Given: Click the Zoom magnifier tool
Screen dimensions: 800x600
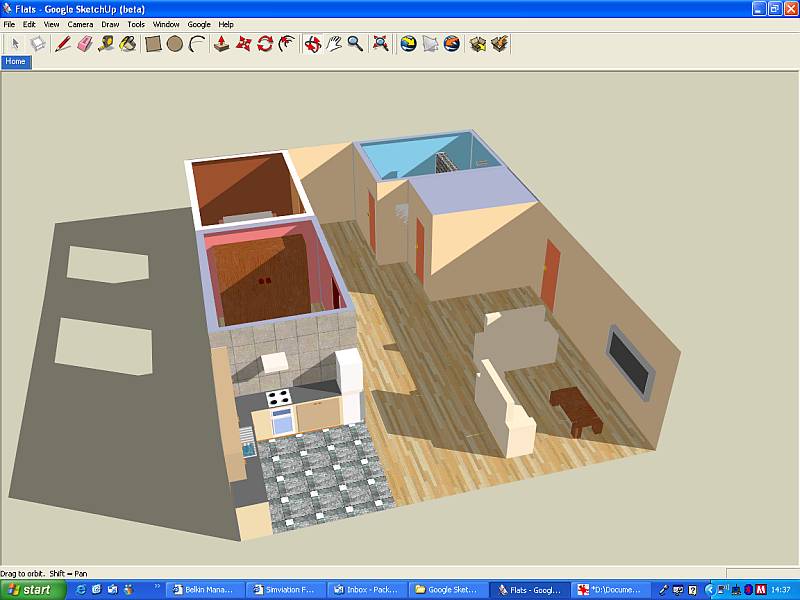Looking at the screenshot, I should [x=355, y=44].
